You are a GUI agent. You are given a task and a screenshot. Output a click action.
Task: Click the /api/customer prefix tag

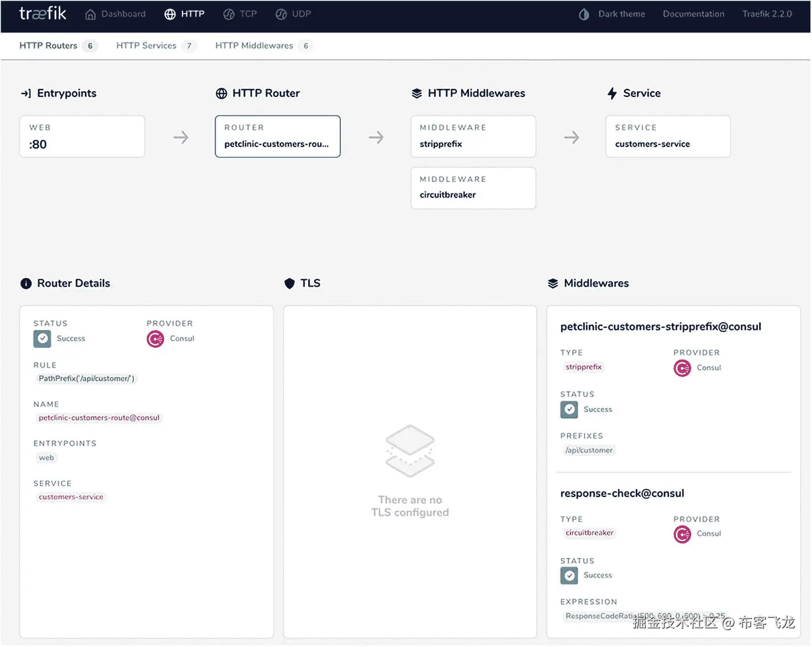point(589,451)
